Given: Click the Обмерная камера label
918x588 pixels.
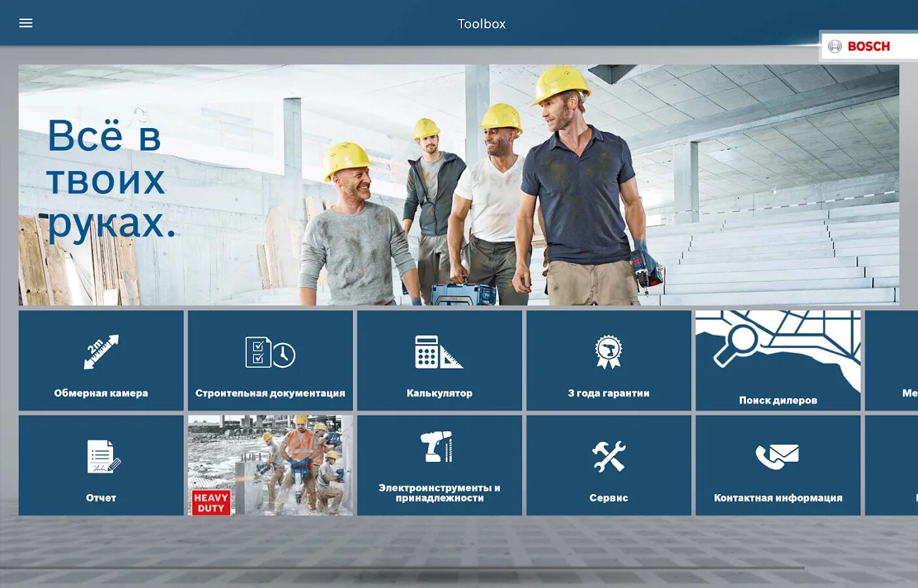Looking at the screenshot, I should coord(101,393).
